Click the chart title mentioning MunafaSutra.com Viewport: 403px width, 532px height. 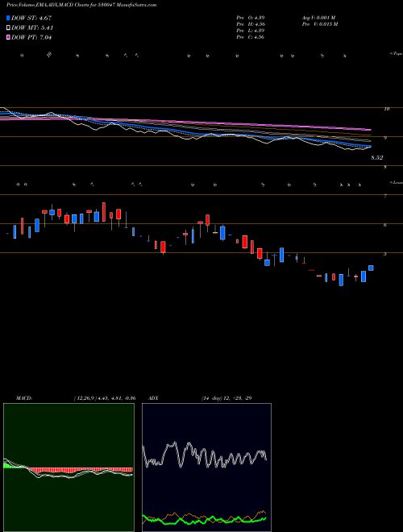pos(81,6)
